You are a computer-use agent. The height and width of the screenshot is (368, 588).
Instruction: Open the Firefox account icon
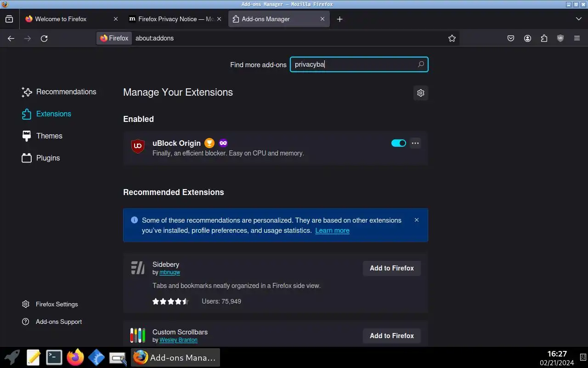pyautogui.click(x=527, y=39)
